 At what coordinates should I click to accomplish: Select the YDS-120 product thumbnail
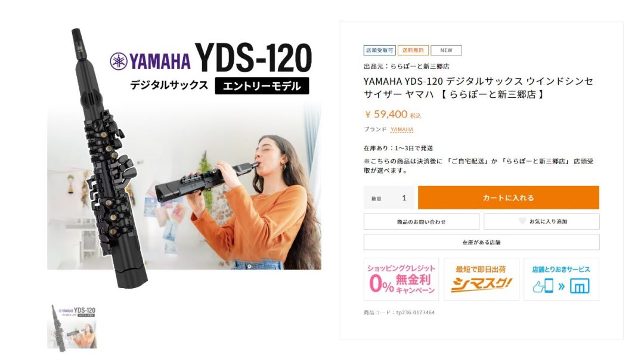[72, 328]
